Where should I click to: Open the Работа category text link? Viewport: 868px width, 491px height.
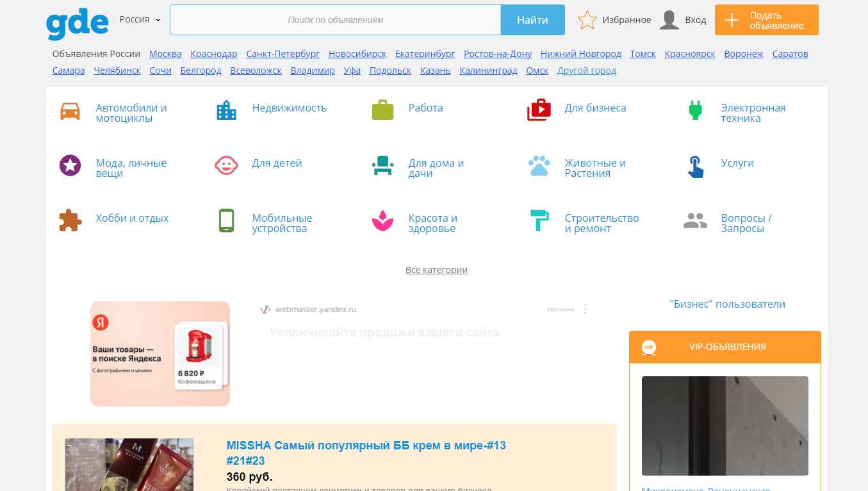[426, 108]
